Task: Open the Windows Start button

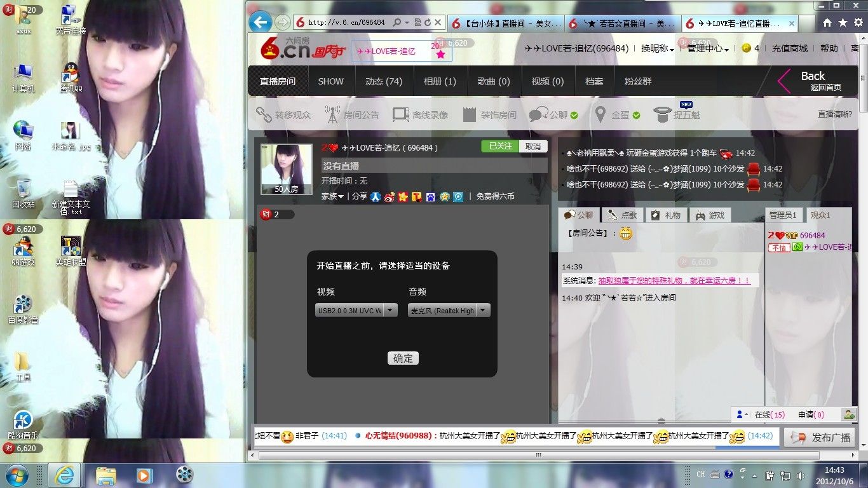Action: tap(17, 475)
